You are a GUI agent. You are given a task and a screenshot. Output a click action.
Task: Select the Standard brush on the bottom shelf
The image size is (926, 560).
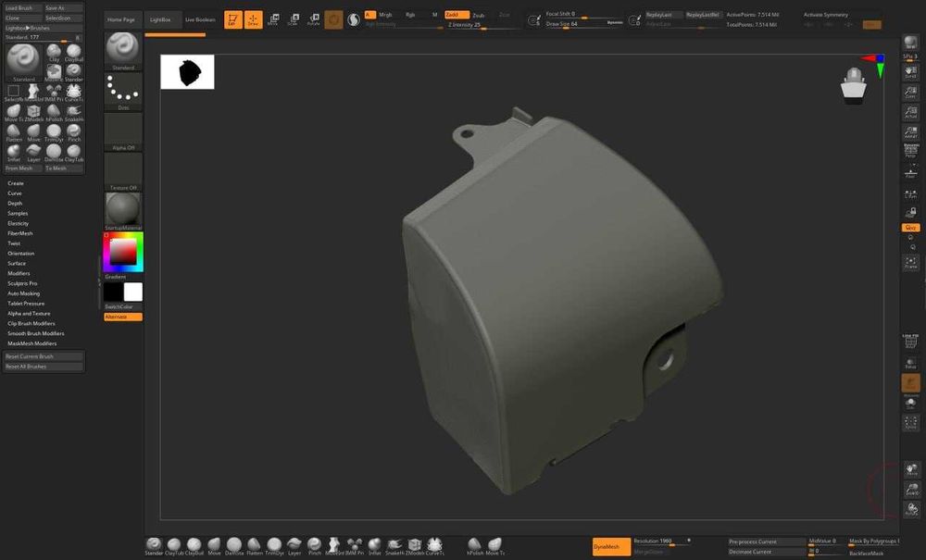click(x=154, y=546)
